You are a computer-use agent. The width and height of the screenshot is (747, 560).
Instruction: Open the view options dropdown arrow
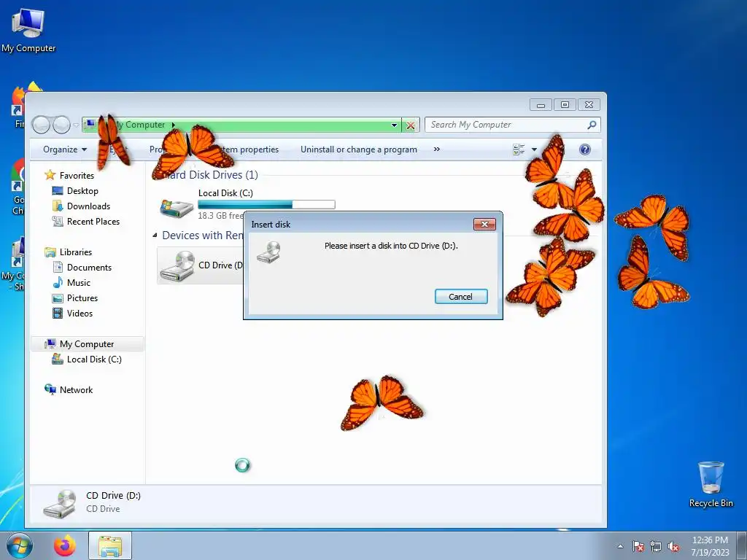coord(534,149)
